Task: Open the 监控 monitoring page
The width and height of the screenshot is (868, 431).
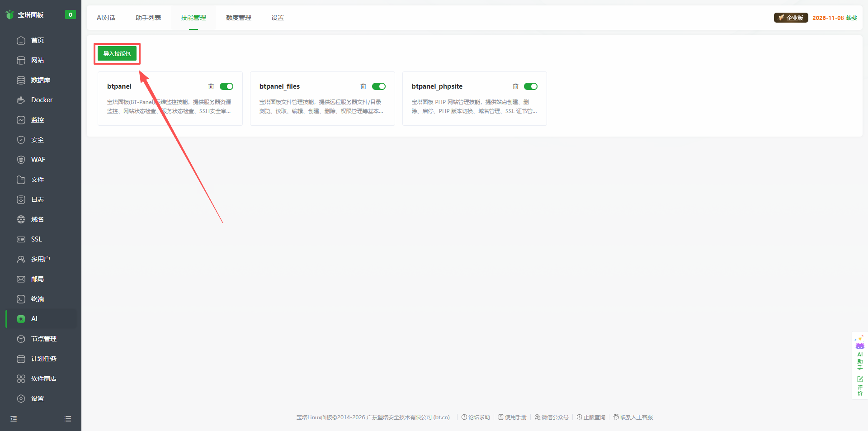Action: [x=38, y=119]
